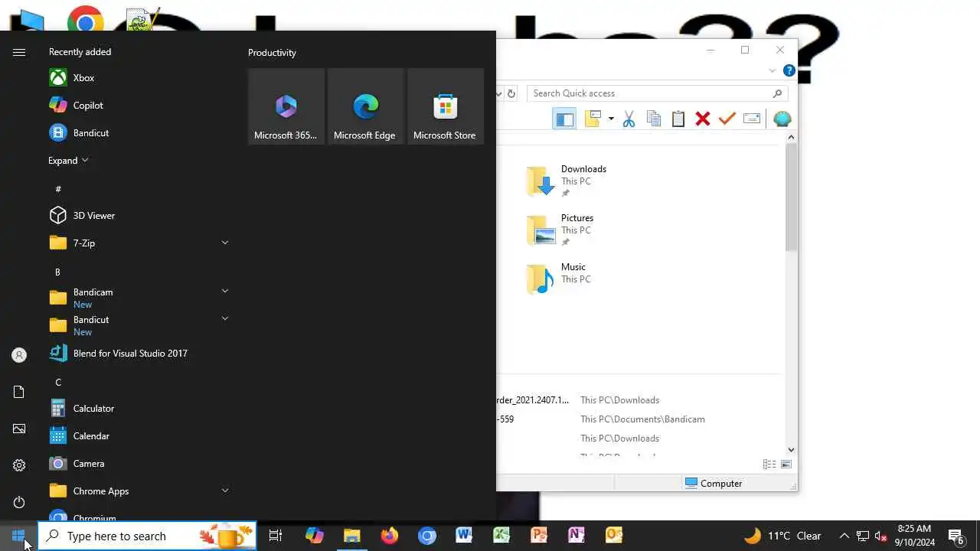The height and width of the screenshot is (551, 980).
Task: Open dropdown arrow next to New folder icon
Action: pyautogui.click(x=611, y=119)
